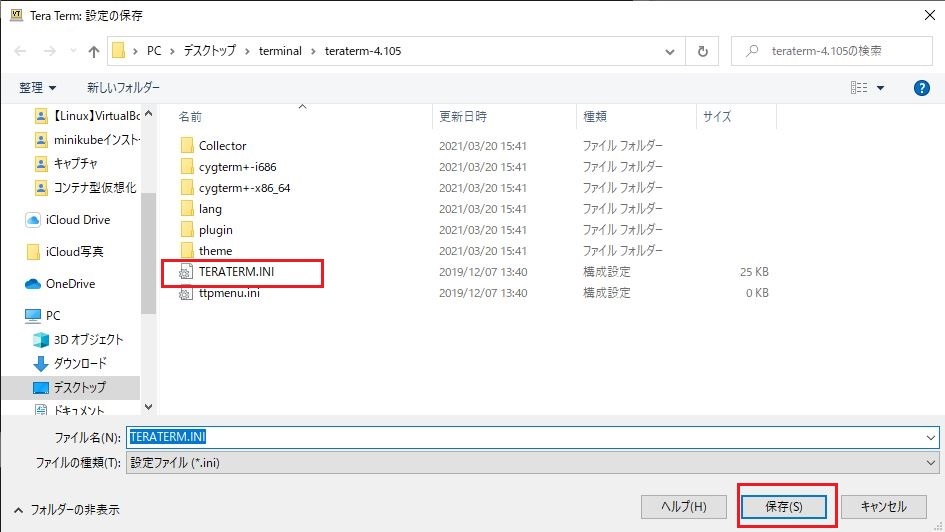Click the ヘルプ(H) button
The image size is (945, 532).
click(684, 507)
